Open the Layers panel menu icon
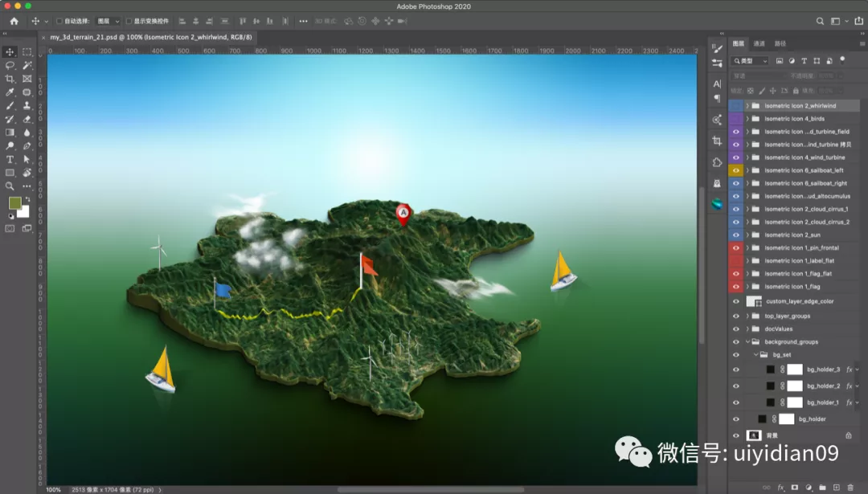Image resolution: width=868 pixels, height=494 pixels. (x=862, y=43)
